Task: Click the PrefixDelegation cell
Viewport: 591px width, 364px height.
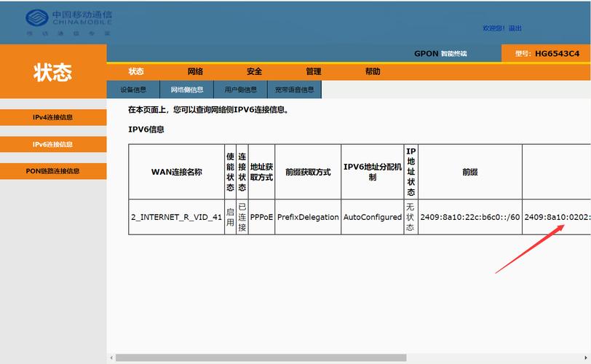Action: pyautogui.click(x=308, y=217)
